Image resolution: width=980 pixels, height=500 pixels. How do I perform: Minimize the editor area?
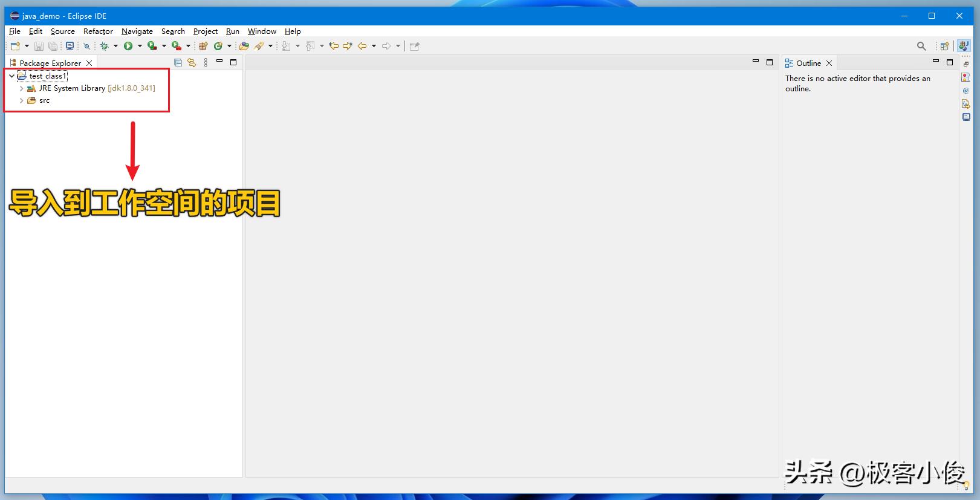[755, 61]
